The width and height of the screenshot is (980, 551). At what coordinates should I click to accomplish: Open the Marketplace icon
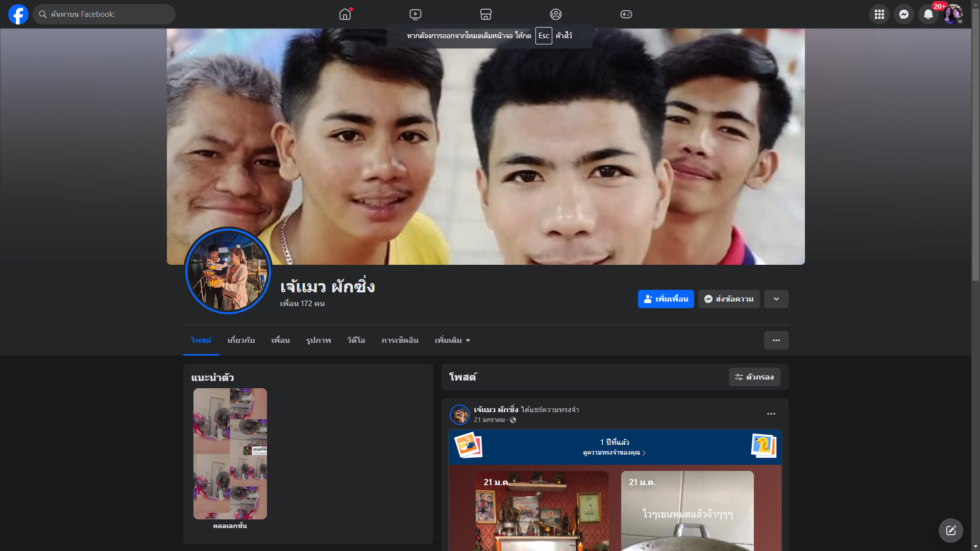point(486,14)
